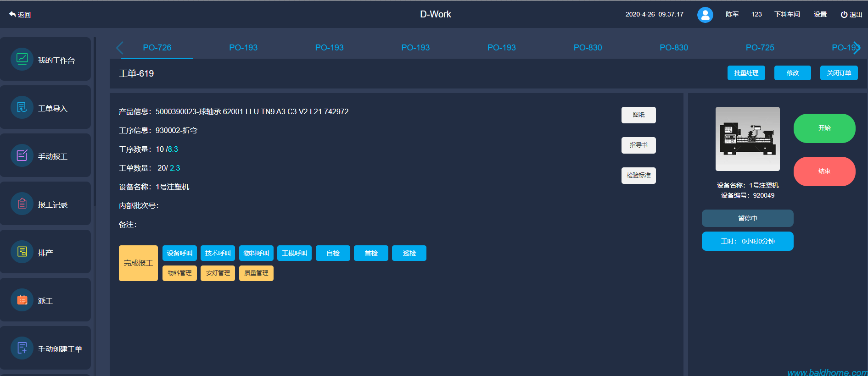
Task: Select the 手动报工 sidebar icon
Action: [x=22, y=155]
